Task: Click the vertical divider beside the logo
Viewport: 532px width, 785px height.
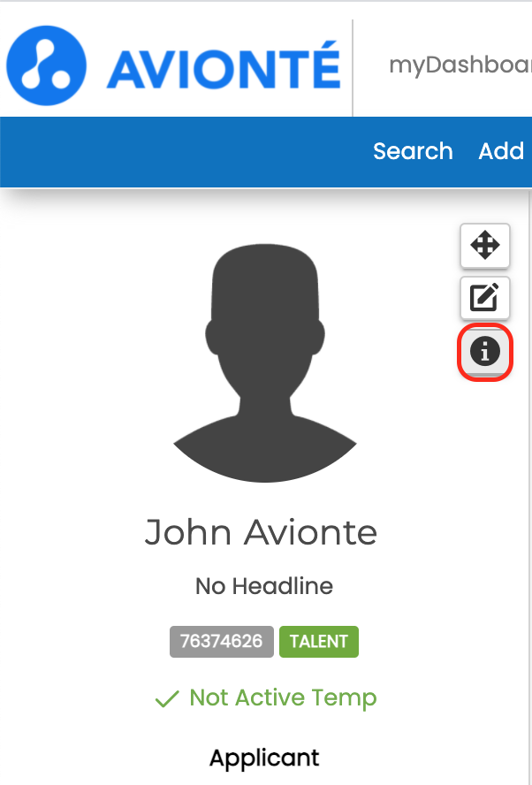Action: click(353, 68)
